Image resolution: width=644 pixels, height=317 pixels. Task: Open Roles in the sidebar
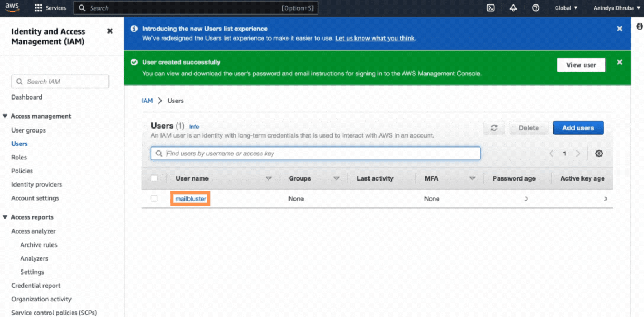19,157
